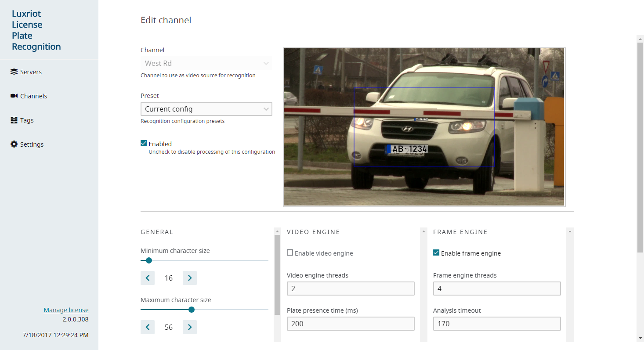Click the Luxriot License Plate Recognition title
The height and width of the screenshot is (350, 644).
pyautogui.click(x=36, y=30)
